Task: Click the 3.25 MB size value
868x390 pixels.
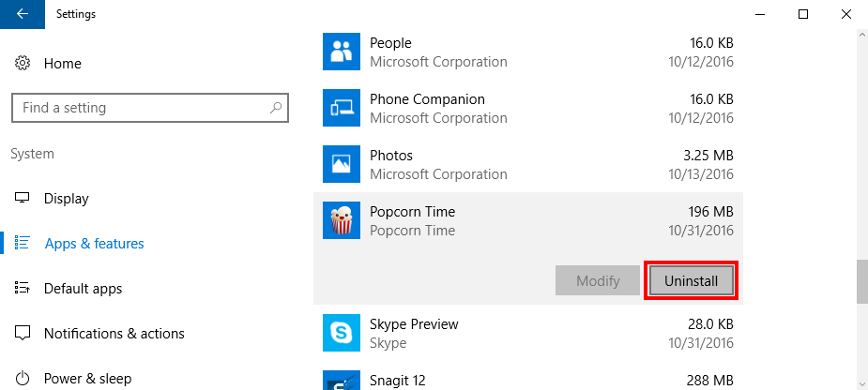Action: coord(708,156)
